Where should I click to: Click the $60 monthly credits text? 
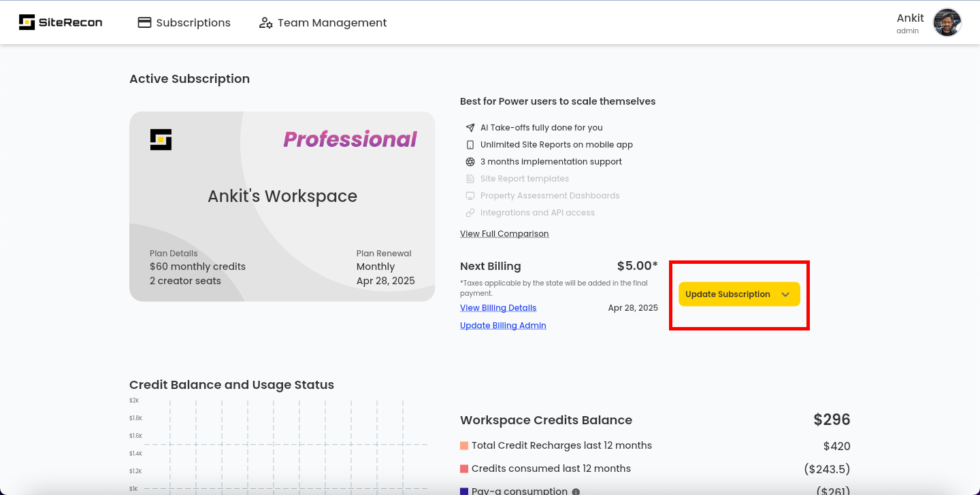click(197, 267)
